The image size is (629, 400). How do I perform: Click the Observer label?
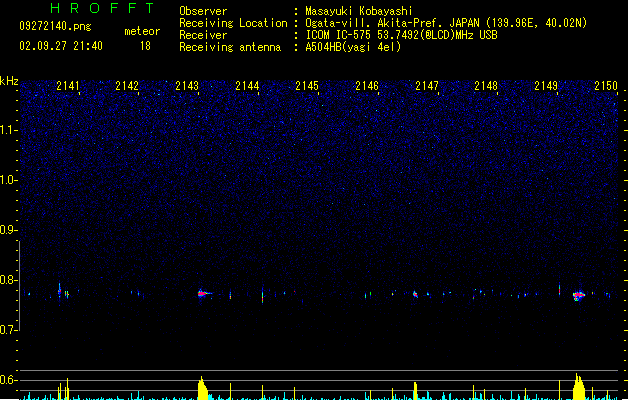coord(203,11)
